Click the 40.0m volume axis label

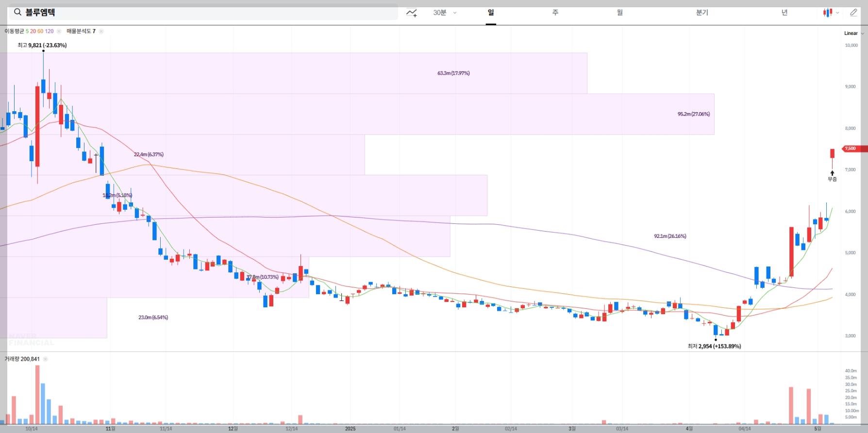click(x=851, y=371)
